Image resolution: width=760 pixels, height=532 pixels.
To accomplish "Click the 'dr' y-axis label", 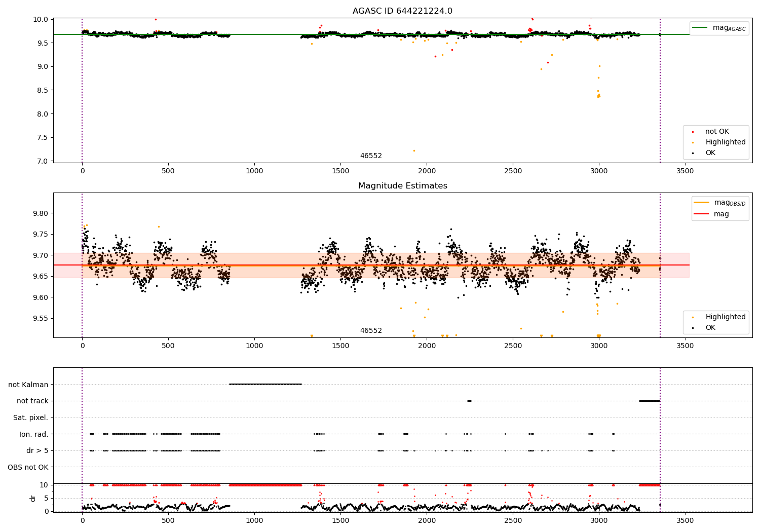I will [33, 498].
